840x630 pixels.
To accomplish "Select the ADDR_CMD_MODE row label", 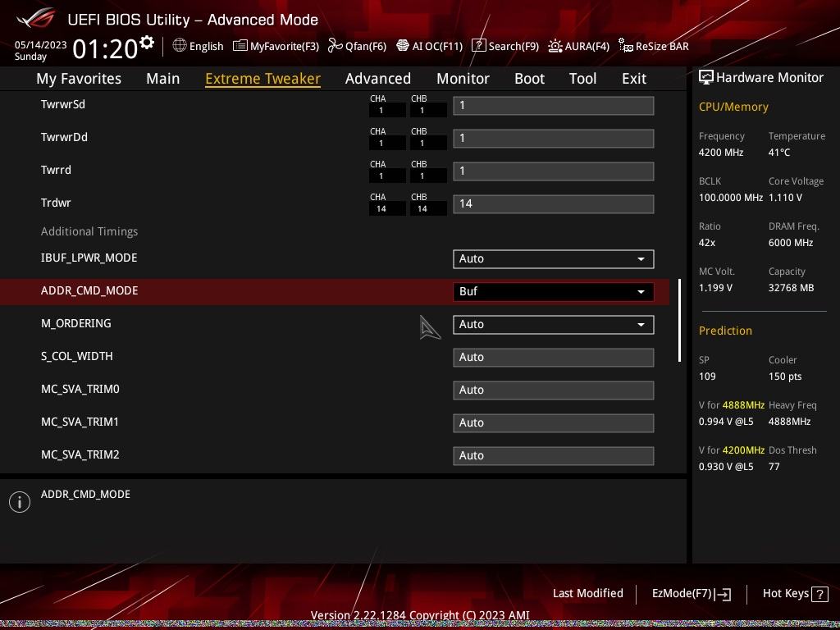I will point(89,290).
